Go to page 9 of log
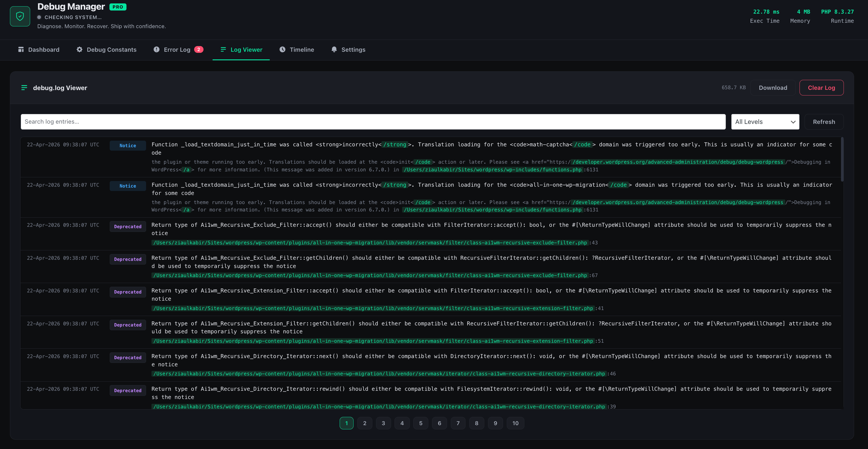Image resolution: width=868 pixels, height=449 pixels. pos(495,423)
